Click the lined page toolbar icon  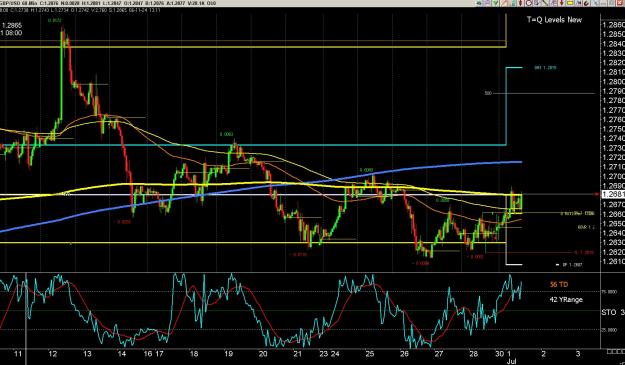pos(553,3)
